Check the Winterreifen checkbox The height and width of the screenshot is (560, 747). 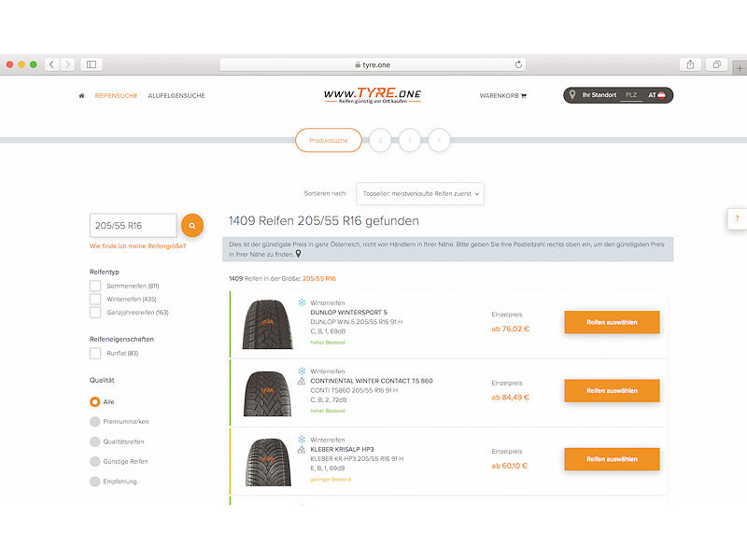(x=95, y=299)
